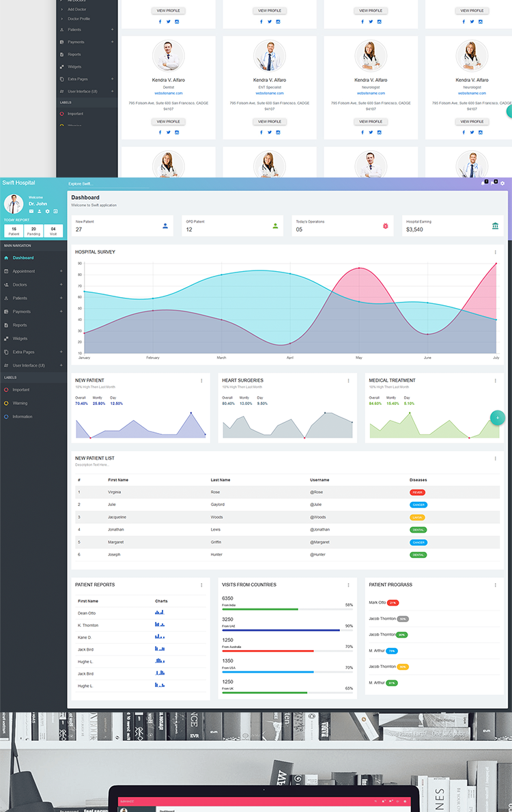
Task: Open the New Patient List three-dot menu
Action: (x=496, y=458)
